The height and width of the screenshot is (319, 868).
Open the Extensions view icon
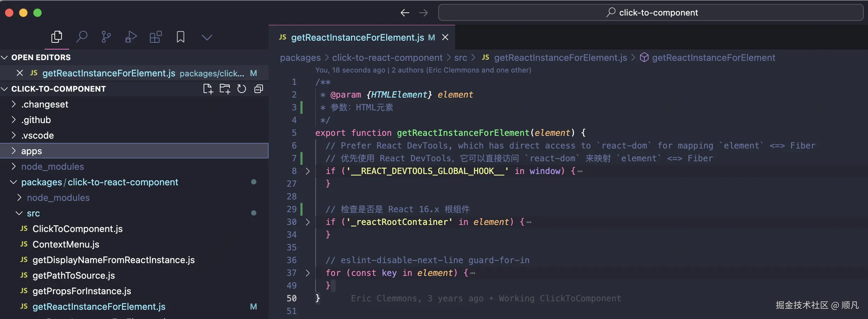click(x=156, y=37)
